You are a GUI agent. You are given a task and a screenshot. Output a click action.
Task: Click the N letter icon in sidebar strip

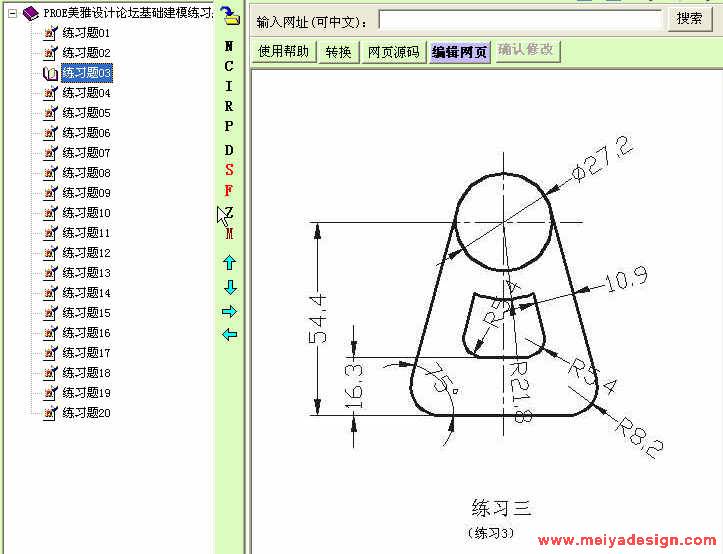(x=229, y=46)
